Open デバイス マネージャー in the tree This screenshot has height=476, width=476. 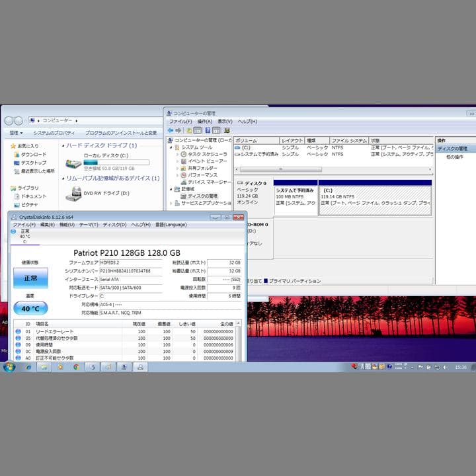tap(209, 182)
